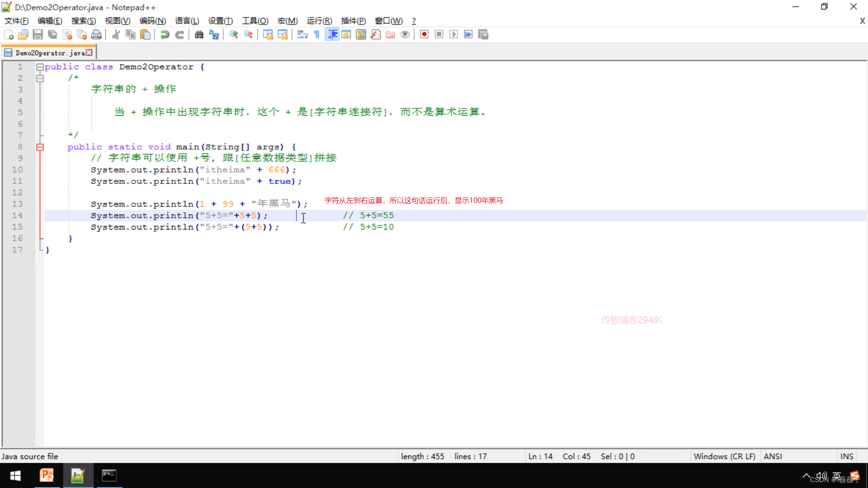The width and height of the screenshot is (868, 488).
Task: Click line number 12 in the margin
Action: 17,192
